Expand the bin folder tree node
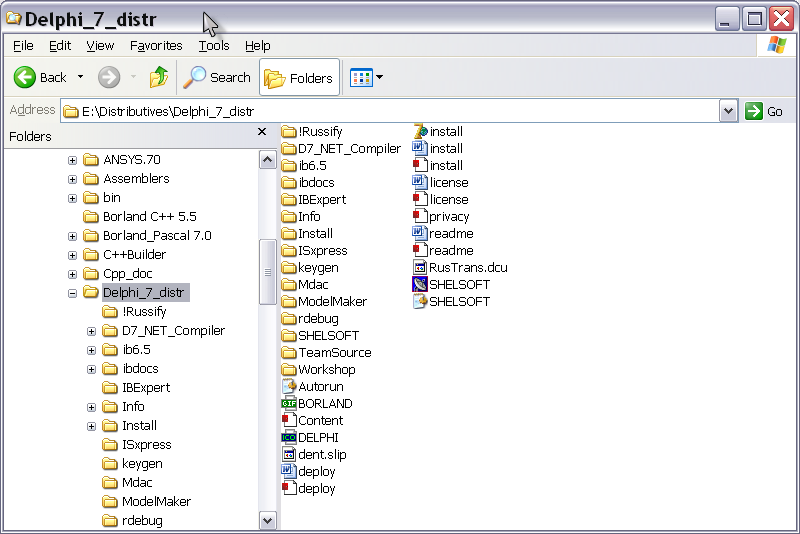 [x=72, y=198]
